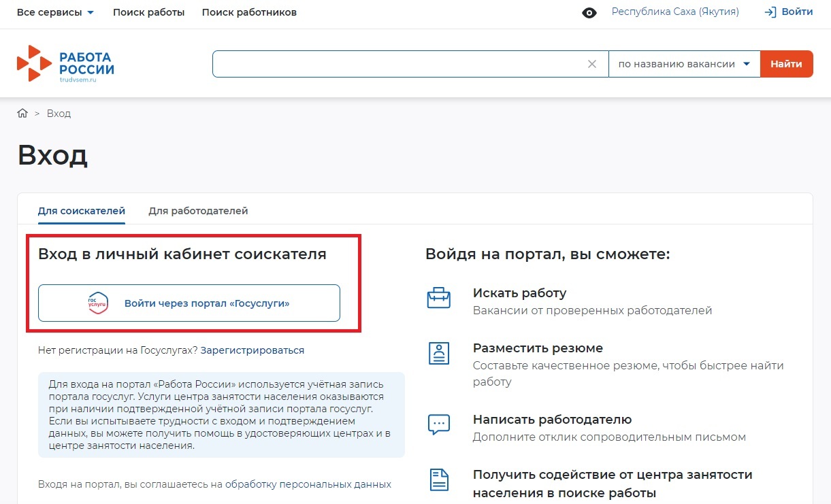Expand the Все сервисы dropdown

tap(55, 12)
